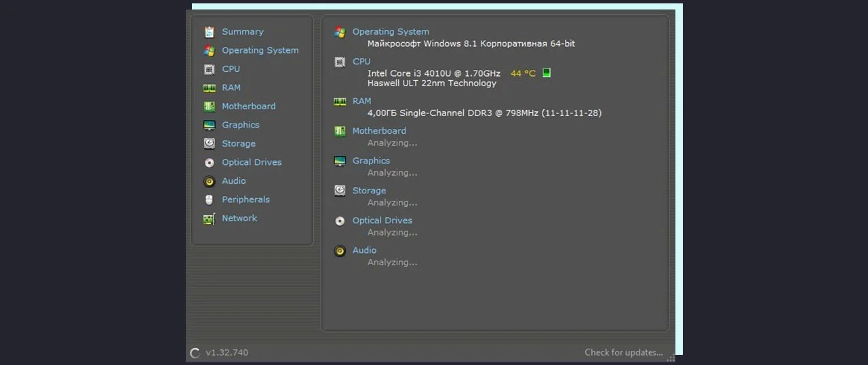The width and height of the screenshot is (868, 365).
Task: Click the Graphics monitor icon in summary panel
Action: 340,161
